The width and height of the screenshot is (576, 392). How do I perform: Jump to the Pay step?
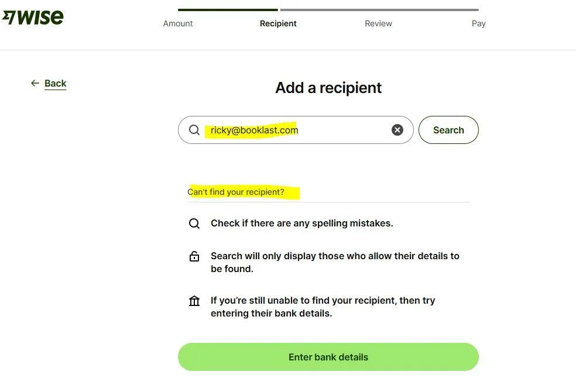[x=479, y=23]
